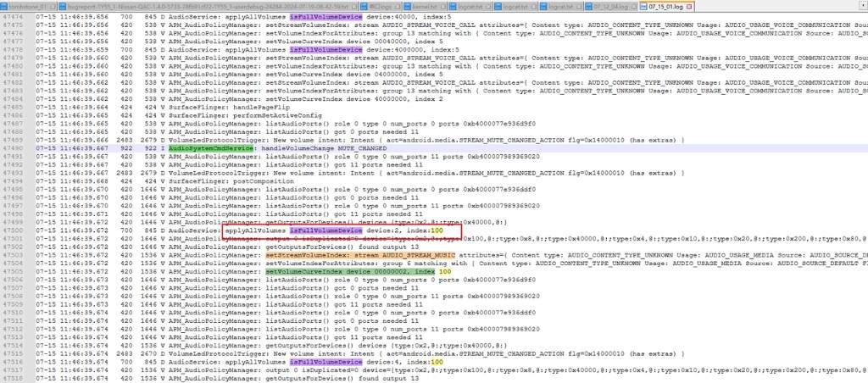This screenshot has height=383, width=868.
Task: Click timestamp '11:46:39.664' on line 47485
Action: [83, 108]
